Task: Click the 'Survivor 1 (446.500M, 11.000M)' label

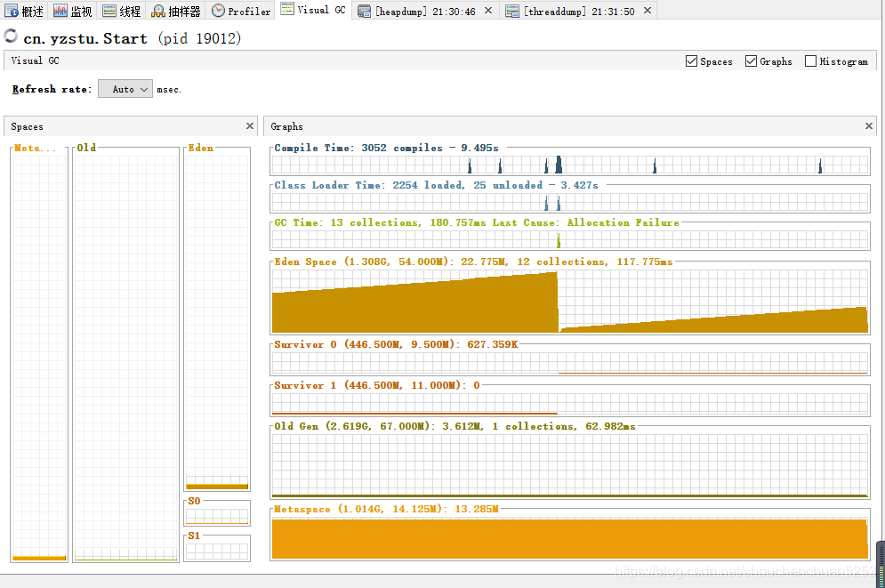Action: pyautogui.click(x=377, y=385)
